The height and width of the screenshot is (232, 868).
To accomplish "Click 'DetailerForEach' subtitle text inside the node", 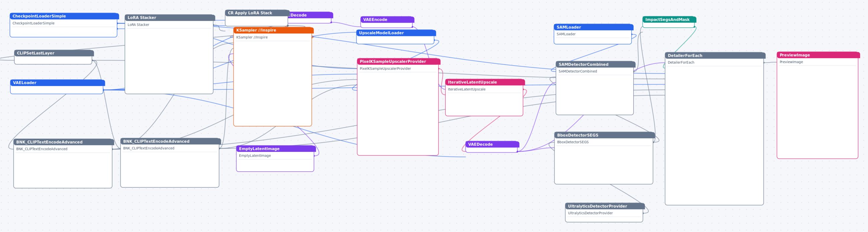I will [681, 63].
